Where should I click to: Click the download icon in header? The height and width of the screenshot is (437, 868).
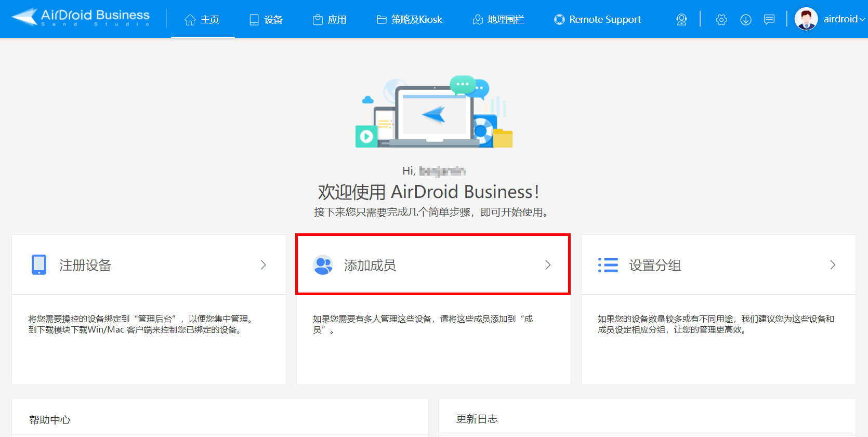pyautogui.click(x=746, y=20)
